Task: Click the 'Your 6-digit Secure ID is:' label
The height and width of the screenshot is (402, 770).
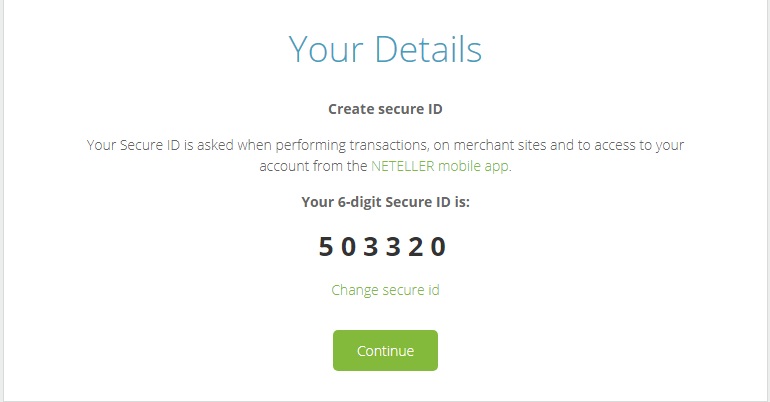Action: click(x=385, y=202)
